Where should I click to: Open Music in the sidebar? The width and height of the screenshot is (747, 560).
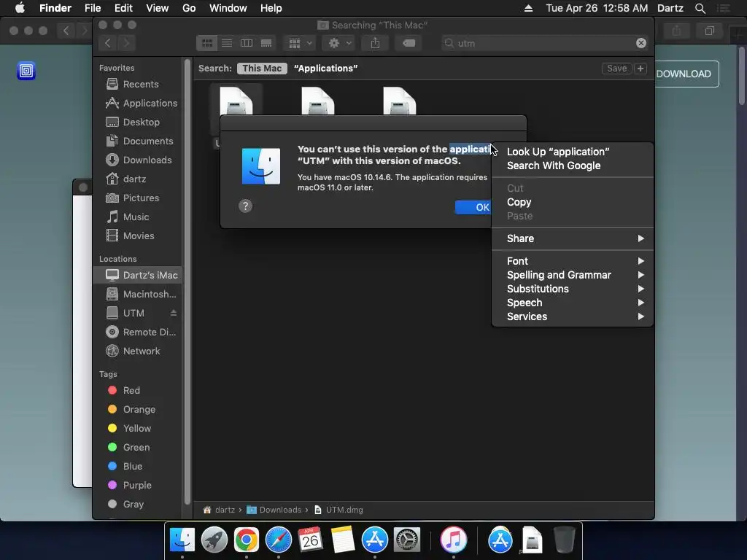[x=138, y=217]
